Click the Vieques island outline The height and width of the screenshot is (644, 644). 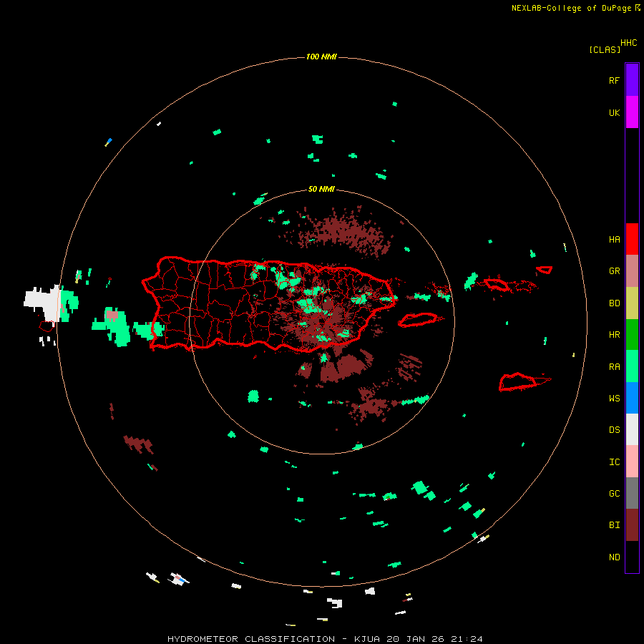tap(418, 320)
